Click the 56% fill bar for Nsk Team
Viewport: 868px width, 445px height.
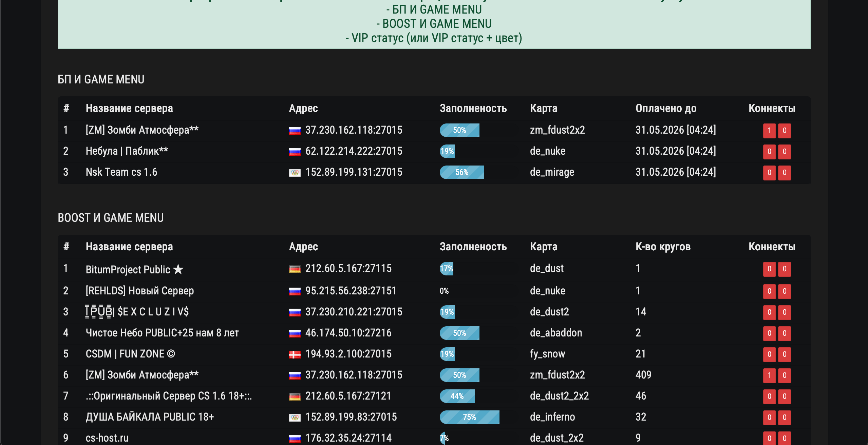(x=461, y=172)
